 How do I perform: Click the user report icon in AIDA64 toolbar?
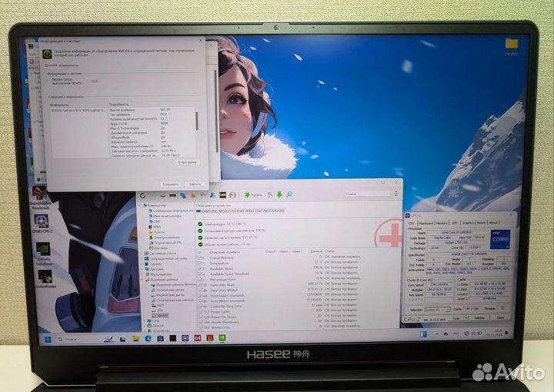pyautogui.click(x=213, y=194)
